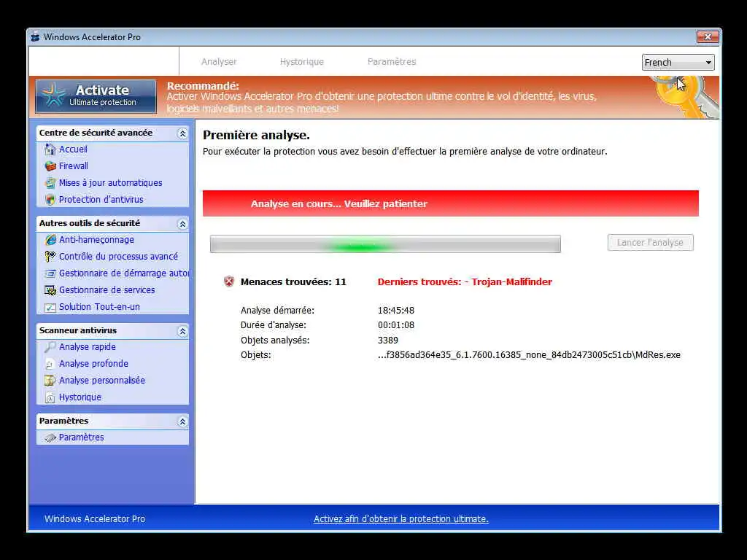
Task: Click the Paramètres tool icon in sidebar
Action: (50, 437)
